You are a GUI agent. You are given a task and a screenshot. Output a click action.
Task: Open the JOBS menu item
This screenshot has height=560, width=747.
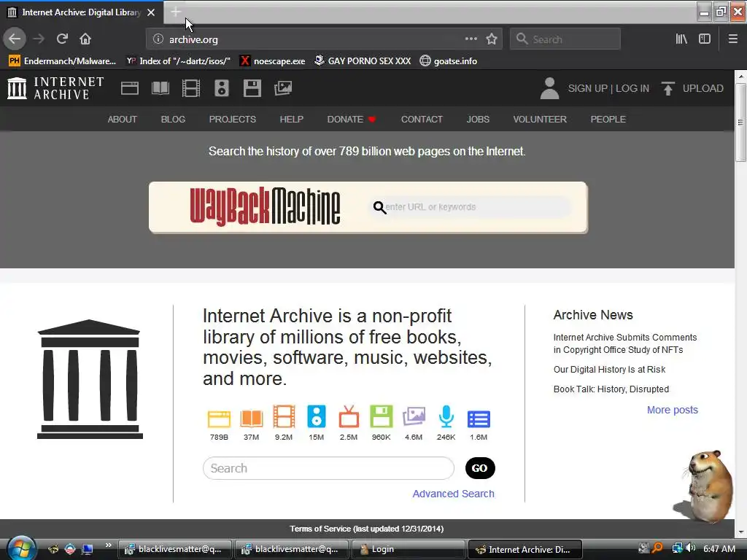[478, 120]
